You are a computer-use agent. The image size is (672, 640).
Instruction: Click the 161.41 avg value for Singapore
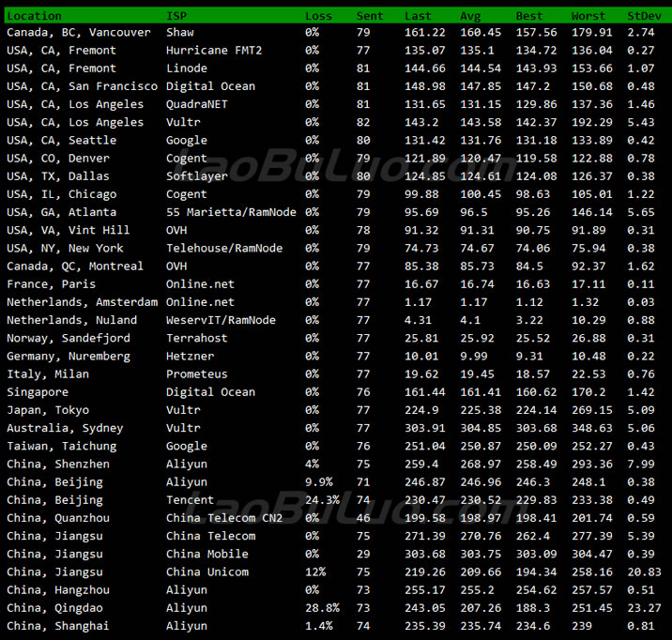[481, 392]
